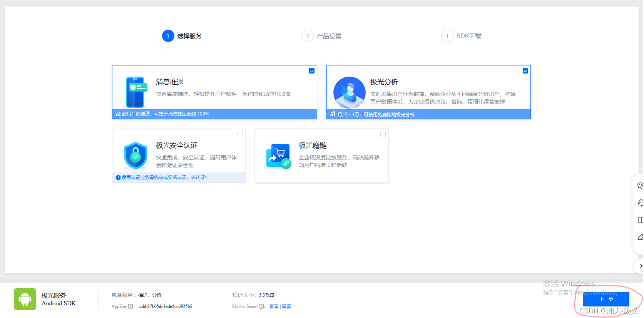Screen dimensions: 644x318
Task: Click the chart icon beside 月活 < 1万
Action: 333,114
